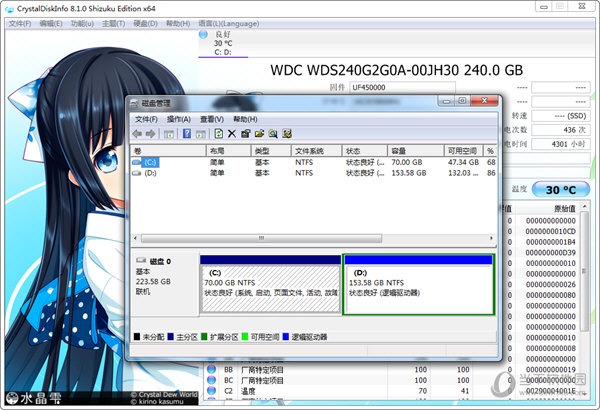The width and height of the screenshot is (600, 410).
Task: Open 语言(L)(Language) menu
Action: tap(229, 24)
